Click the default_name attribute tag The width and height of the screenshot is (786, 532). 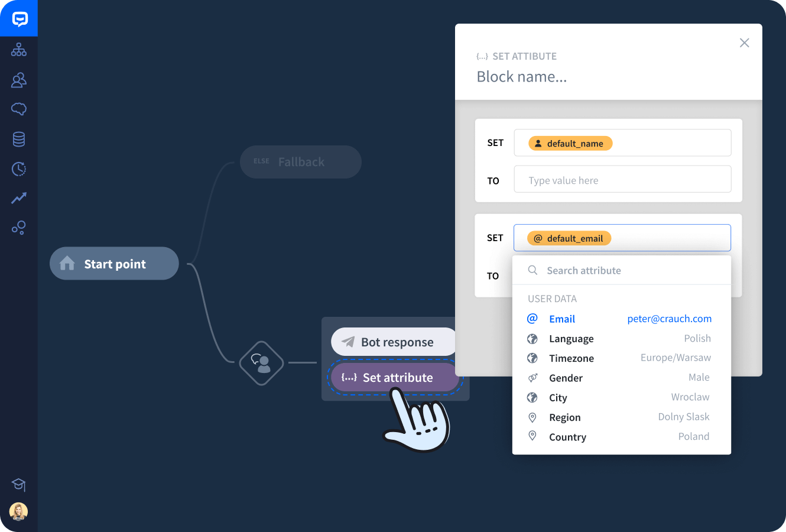pyautogui.click(x=570, y=143)
